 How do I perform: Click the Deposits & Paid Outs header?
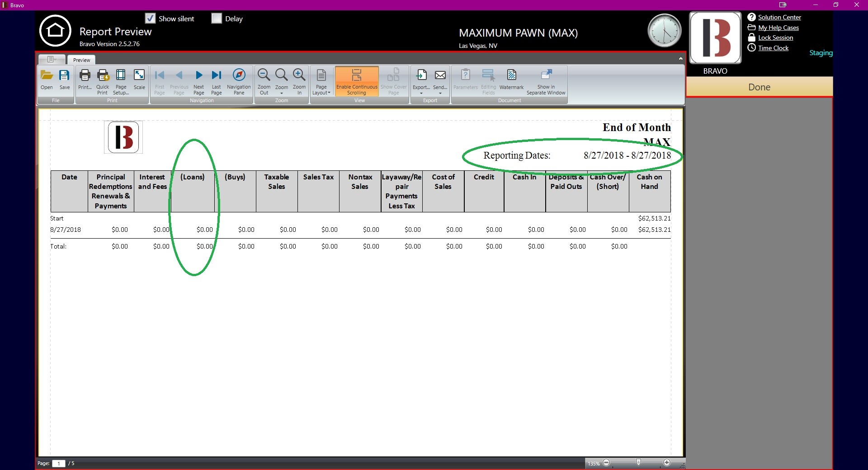566,191
